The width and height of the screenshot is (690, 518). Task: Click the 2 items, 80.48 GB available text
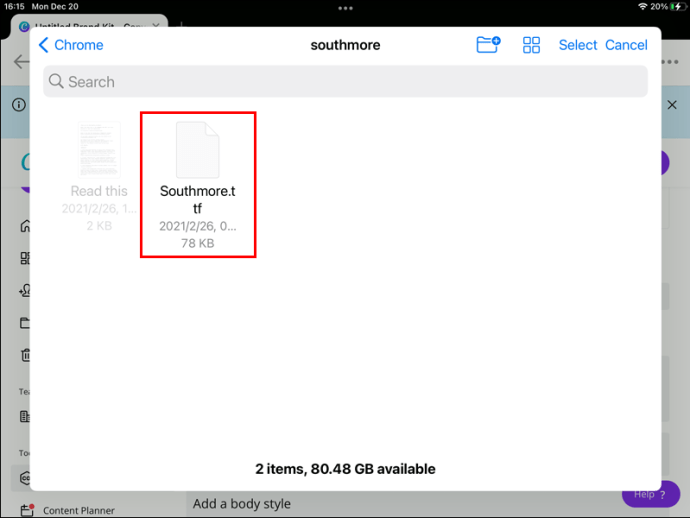[345, 469]
